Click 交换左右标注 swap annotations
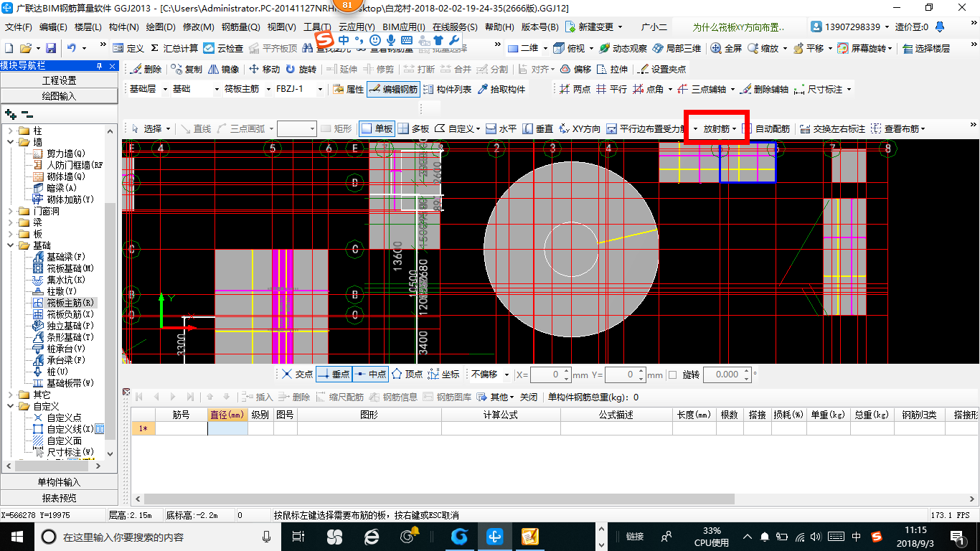The height and width of the screenshot is (551, 980). point(832,129)
